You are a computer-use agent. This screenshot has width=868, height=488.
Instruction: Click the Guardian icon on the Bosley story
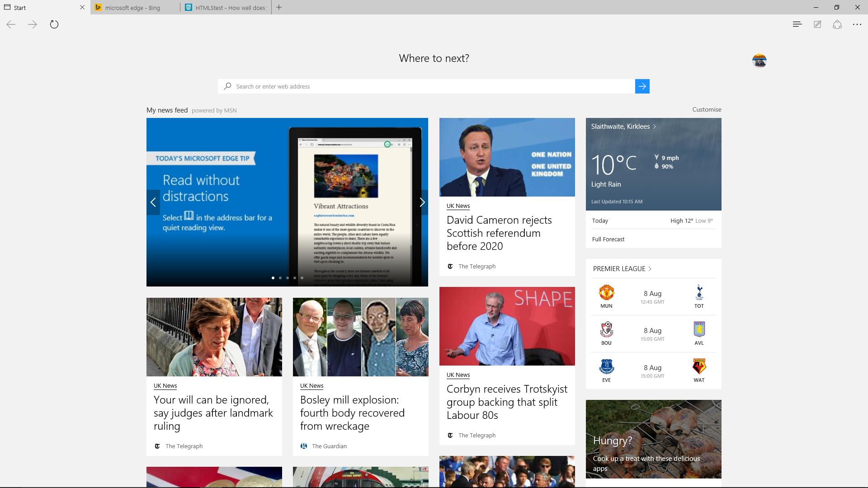(x=304, y=446)
